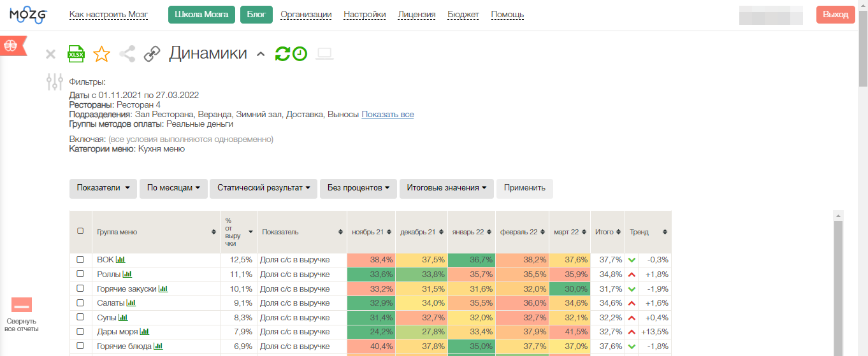Click the share report icon

coord(127,54)
